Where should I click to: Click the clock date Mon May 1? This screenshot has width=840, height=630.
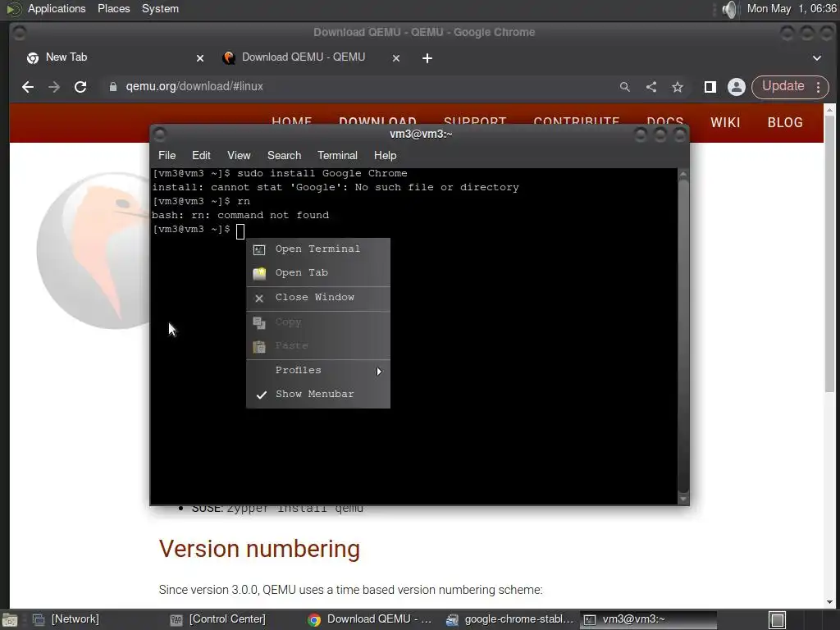coord(791,8)
